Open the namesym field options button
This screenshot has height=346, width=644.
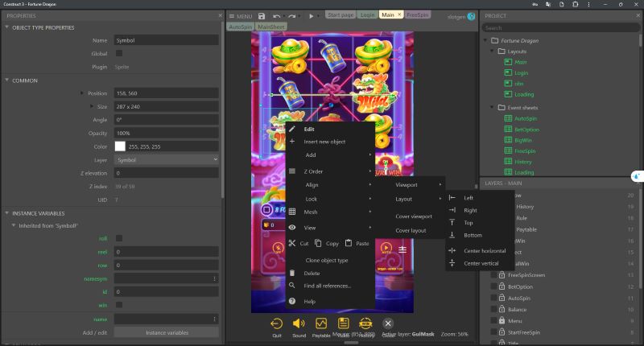214,278
